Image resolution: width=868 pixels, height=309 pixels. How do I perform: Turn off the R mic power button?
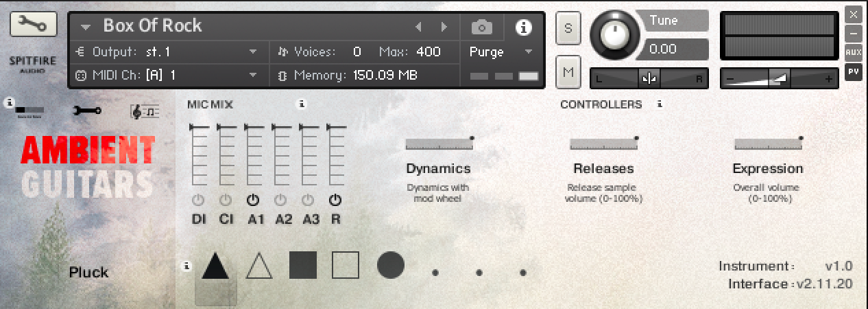pyautogui.click(x=335, y=201)
